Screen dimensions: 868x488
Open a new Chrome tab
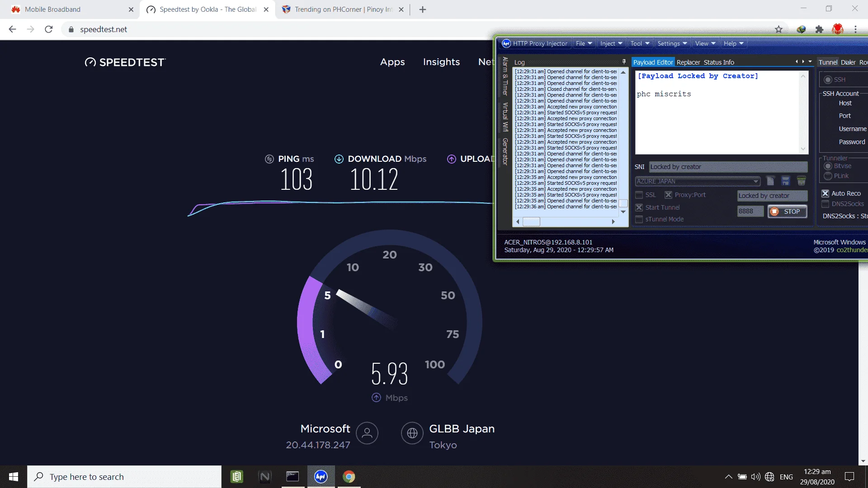423,9
